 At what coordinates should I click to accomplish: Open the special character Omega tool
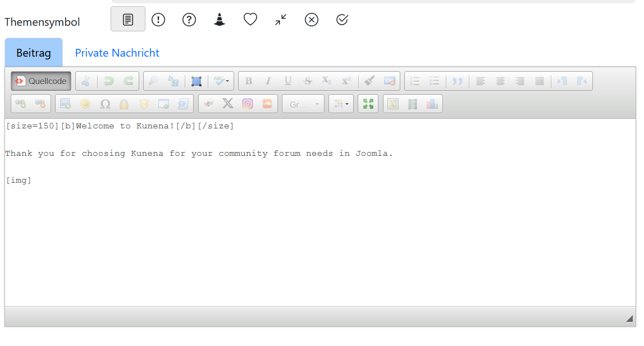click(x=105, y=104)
